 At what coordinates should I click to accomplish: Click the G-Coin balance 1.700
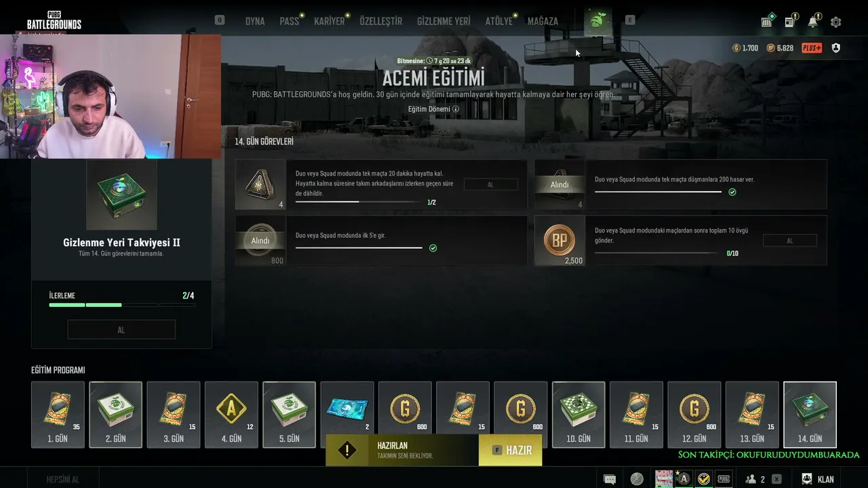[x=745, y=48]
